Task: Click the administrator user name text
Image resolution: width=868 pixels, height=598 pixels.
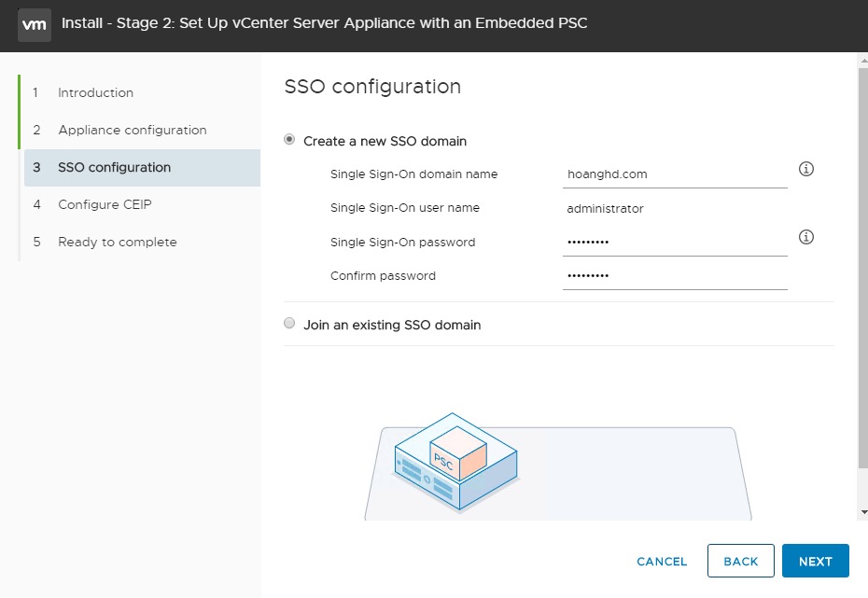Action: [605, 209]
